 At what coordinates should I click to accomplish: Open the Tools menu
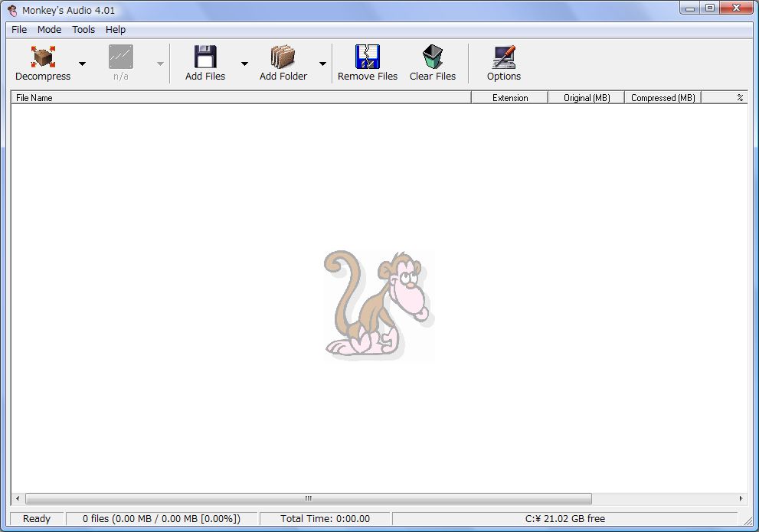83,30
